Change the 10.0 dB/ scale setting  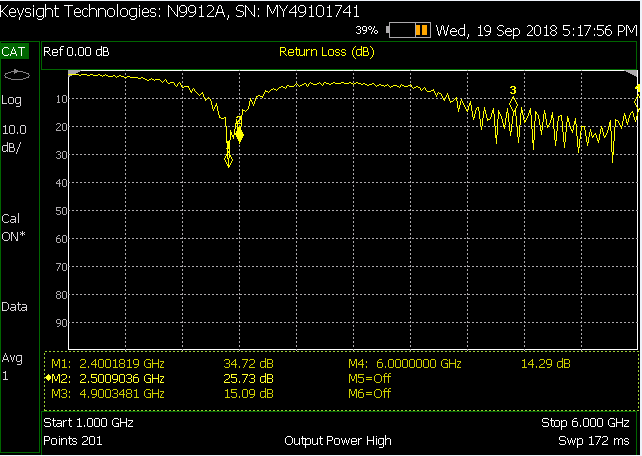[15, 138]
